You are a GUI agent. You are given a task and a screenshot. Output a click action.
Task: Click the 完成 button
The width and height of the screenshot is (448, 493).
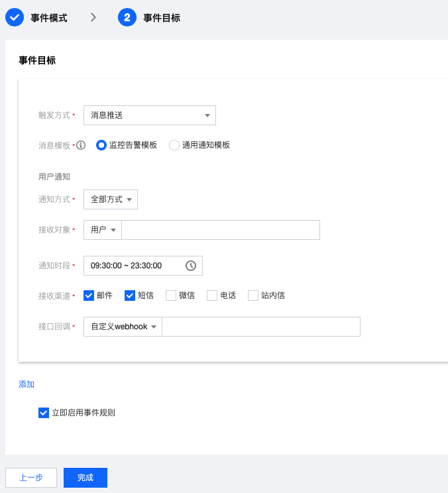85,478
